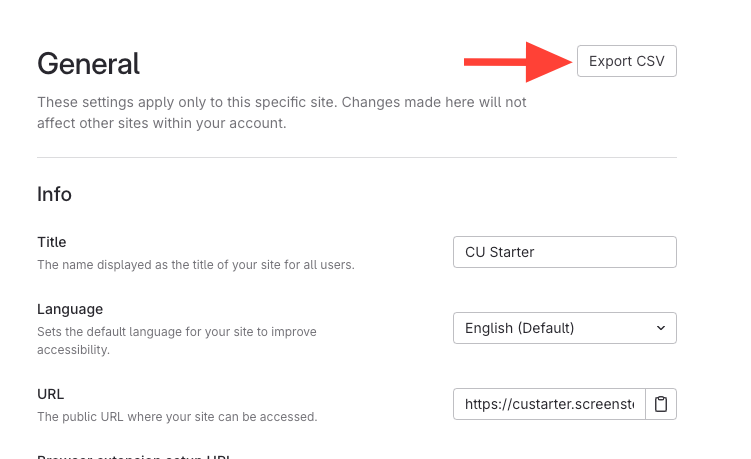Click the Title setting label
751x459 pixels.
(52, 242)
